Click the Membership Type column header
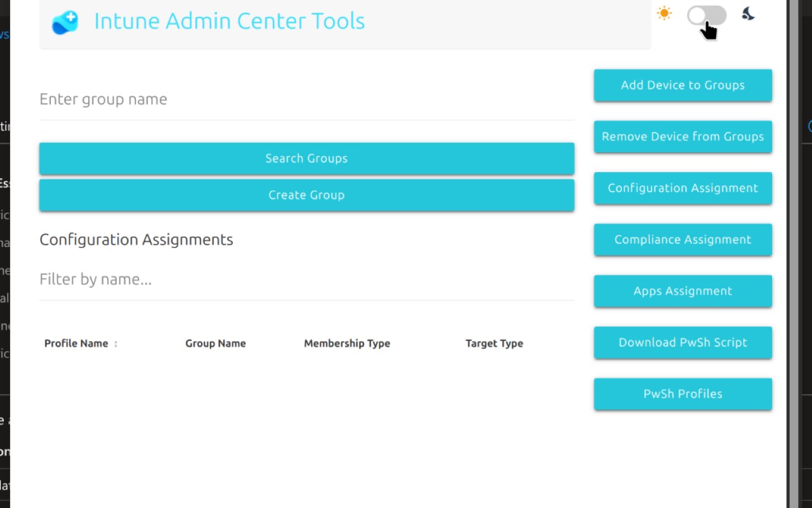 click(x=347, y=344)
